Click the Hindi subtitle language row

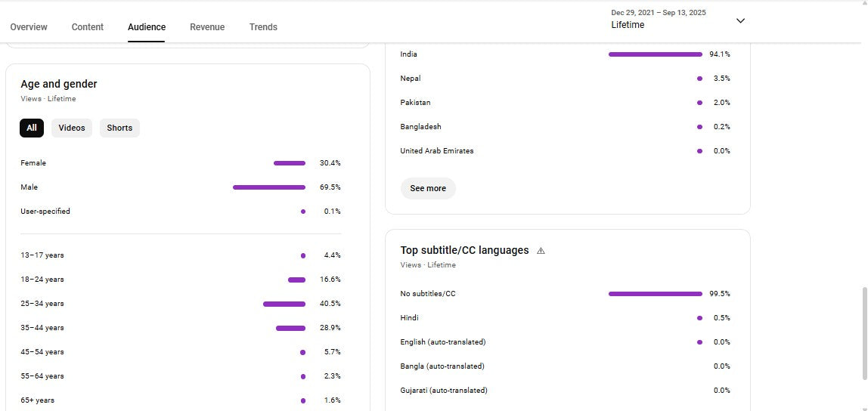(410, 318)
